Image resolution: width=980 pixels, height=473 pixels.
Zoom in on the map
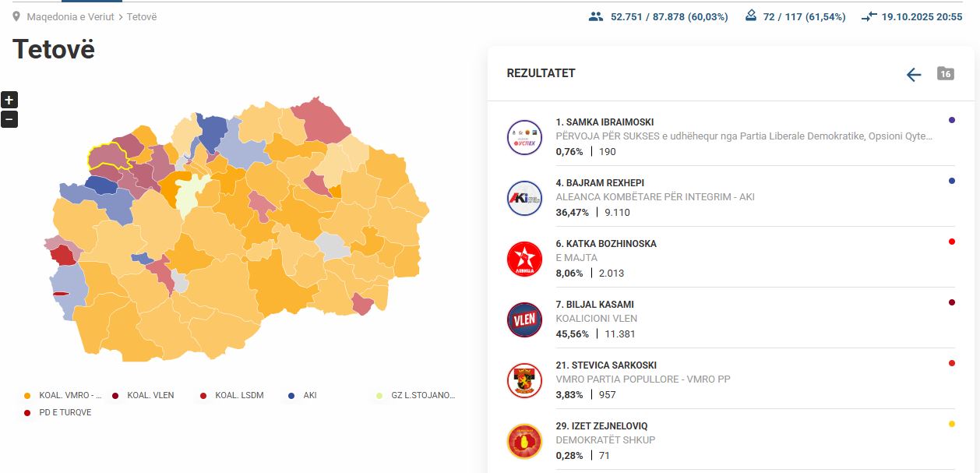coord(9,100)
